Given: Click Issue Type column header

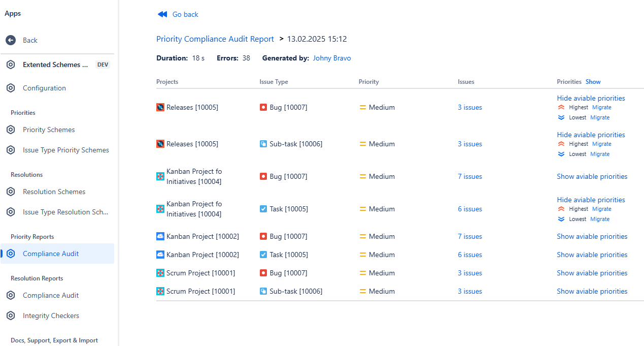Looking at the screenshot, I should tap(274, 82).
